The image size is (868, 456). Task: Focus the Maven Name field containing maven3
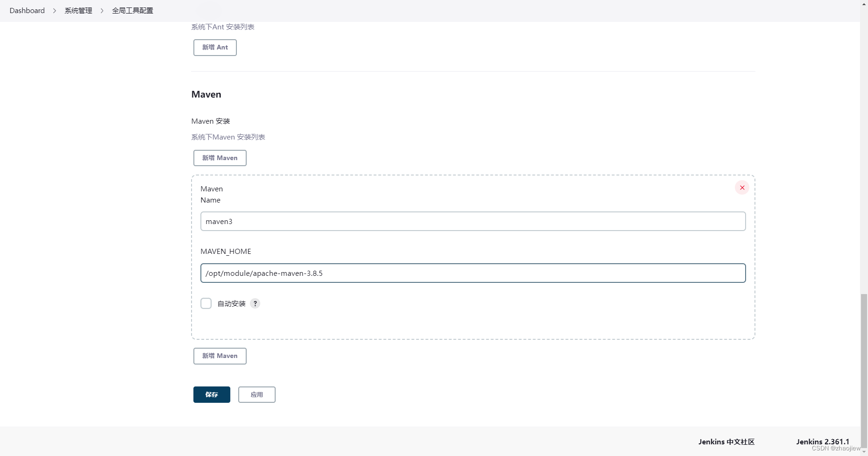473,221
